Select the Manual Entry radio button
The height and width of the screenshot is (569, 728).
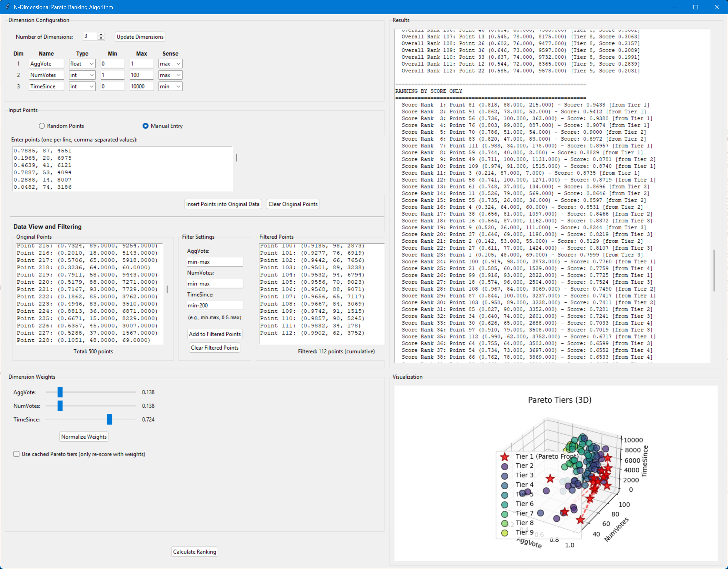coord(145,126)
